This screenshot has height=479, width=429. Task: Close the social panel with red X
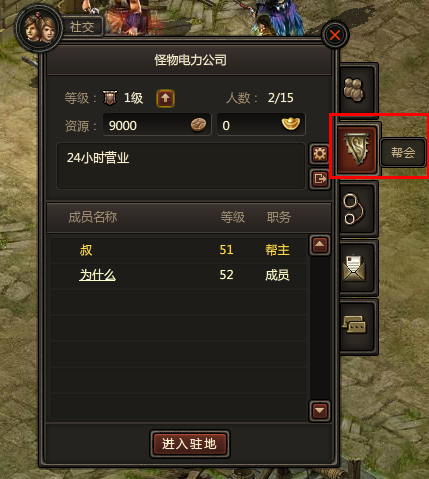(x=335, y=35)
